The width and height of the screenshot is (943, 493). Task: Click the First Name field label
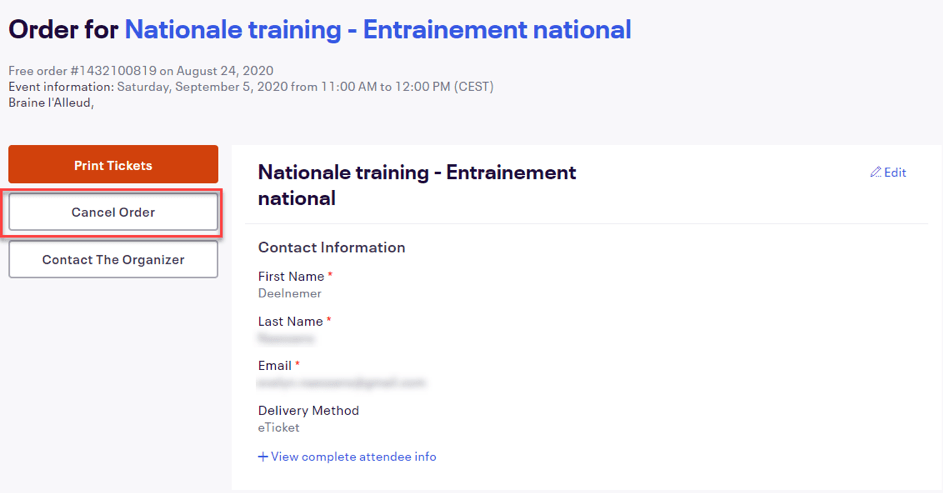tap(291, 276)
